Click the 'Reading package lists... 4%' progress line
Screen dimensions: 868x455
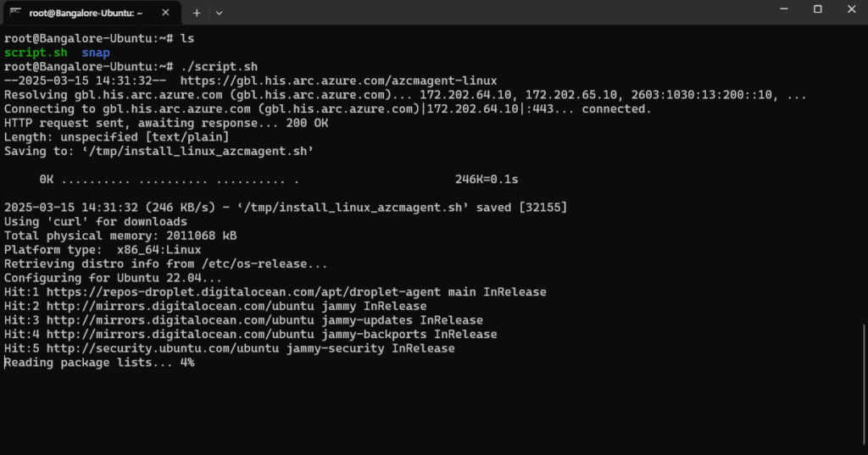99,363
